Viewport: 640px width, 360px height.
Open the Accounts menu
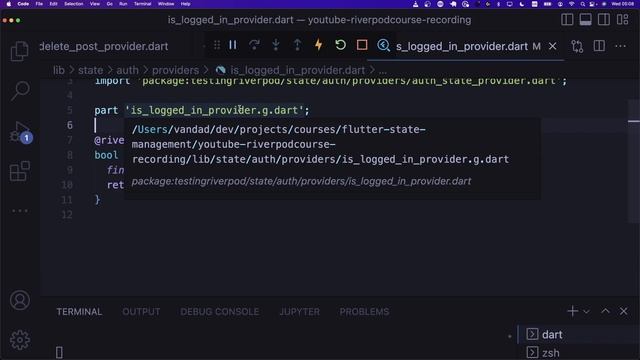[x=20, y=300]
